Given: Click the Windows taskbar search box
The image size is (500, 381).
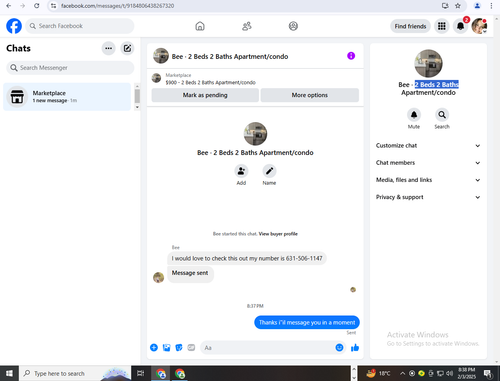Looking at the screenshot, I should [x=75, y=373].
